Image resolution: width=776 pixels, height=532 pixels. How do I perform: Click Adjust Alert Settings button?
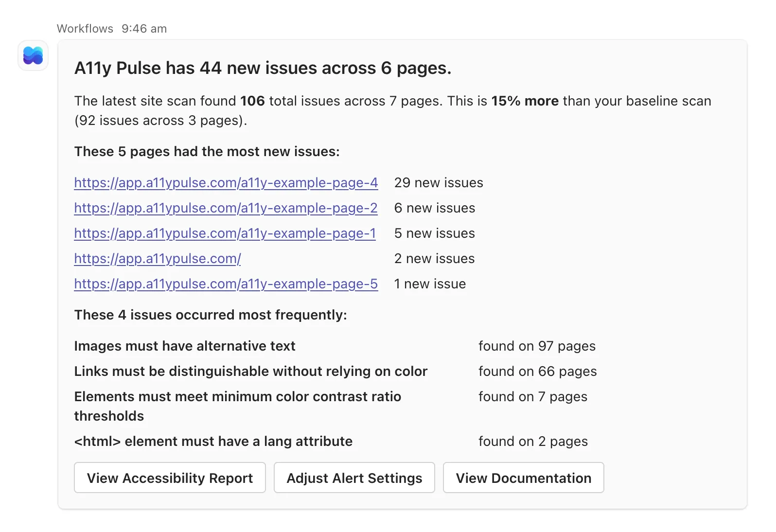pos(354,478)
